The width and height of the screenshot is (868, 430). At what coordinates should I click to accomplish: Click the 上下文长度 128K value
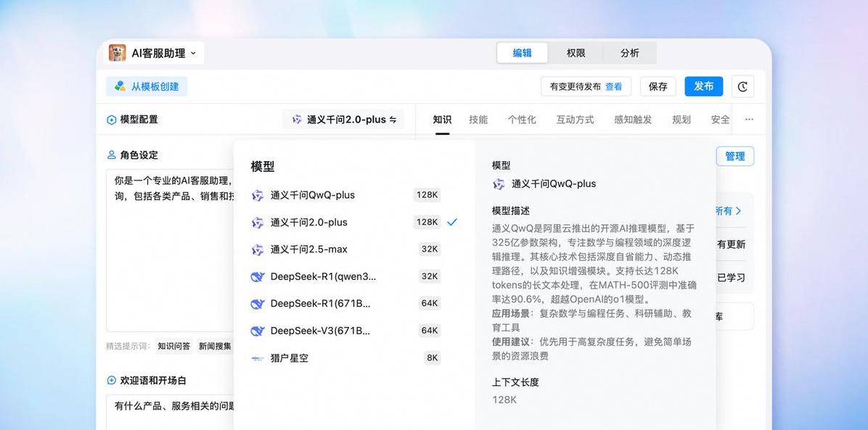[x=504, y=400]
